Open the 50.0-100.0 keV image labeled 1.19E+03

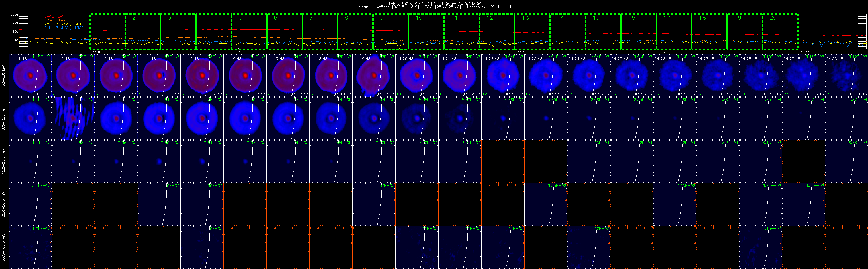tap(761, 247)
